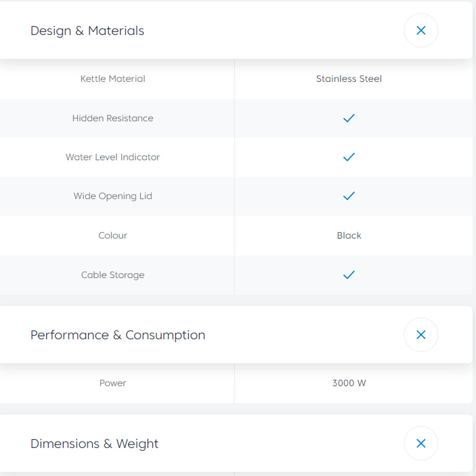This screenshot has width=476, height=476.
Task: Click the Design & Materials heading text
Action: tap(87, 31)
